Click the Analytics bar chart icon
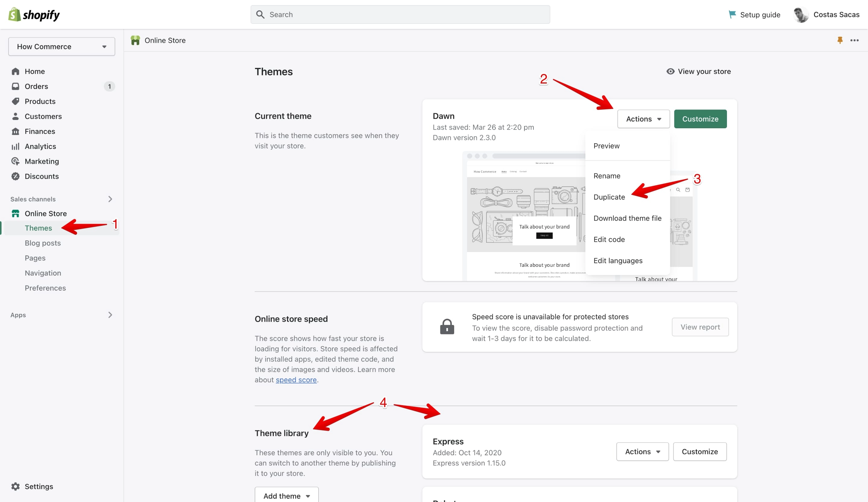 15,147
